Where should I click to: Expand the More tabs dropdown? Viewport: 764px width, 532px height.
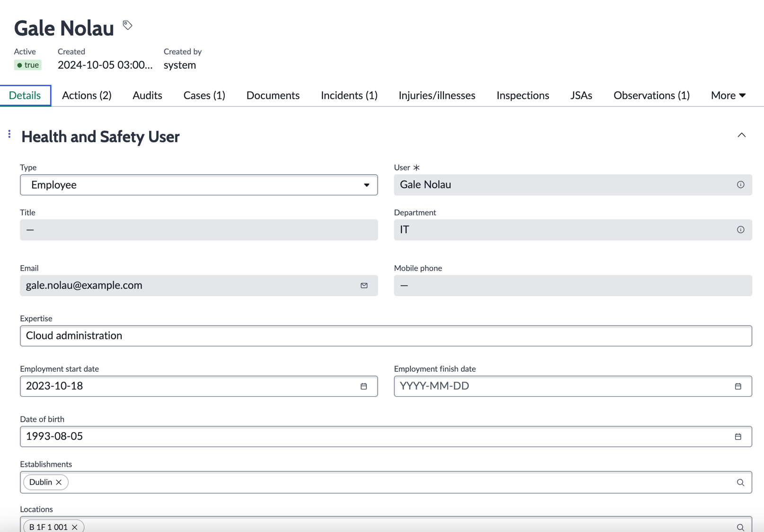(x=728, y=95)
